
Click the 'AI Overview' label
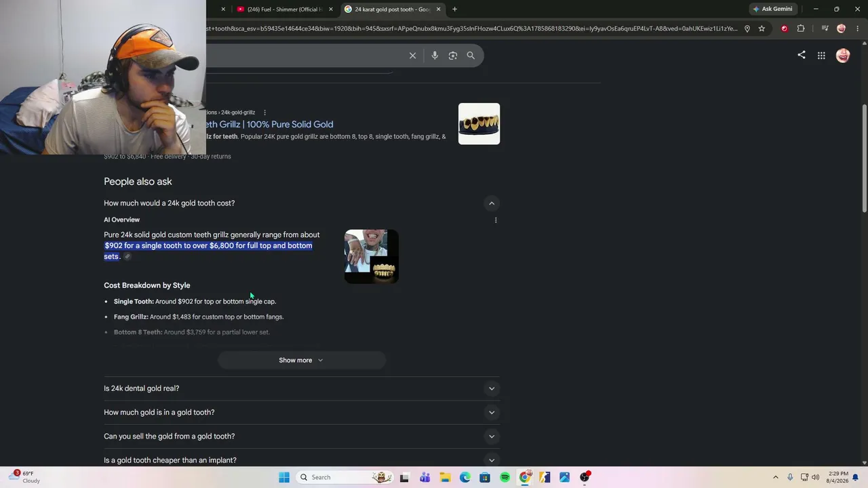click(121, 220)
